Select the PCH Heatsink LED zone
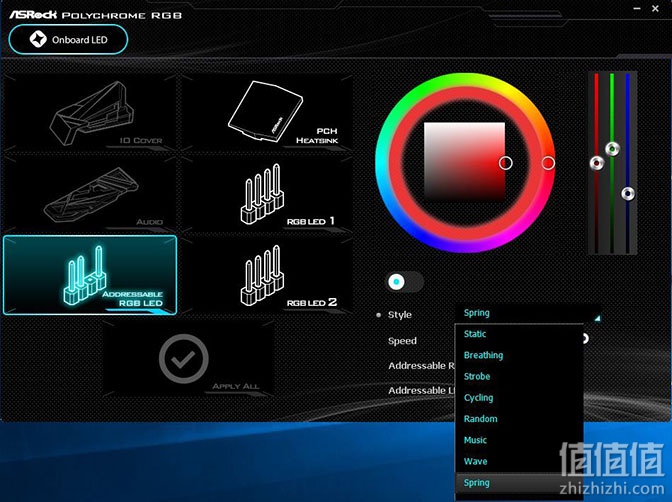672x502 pixels. [x=266, y=112]
